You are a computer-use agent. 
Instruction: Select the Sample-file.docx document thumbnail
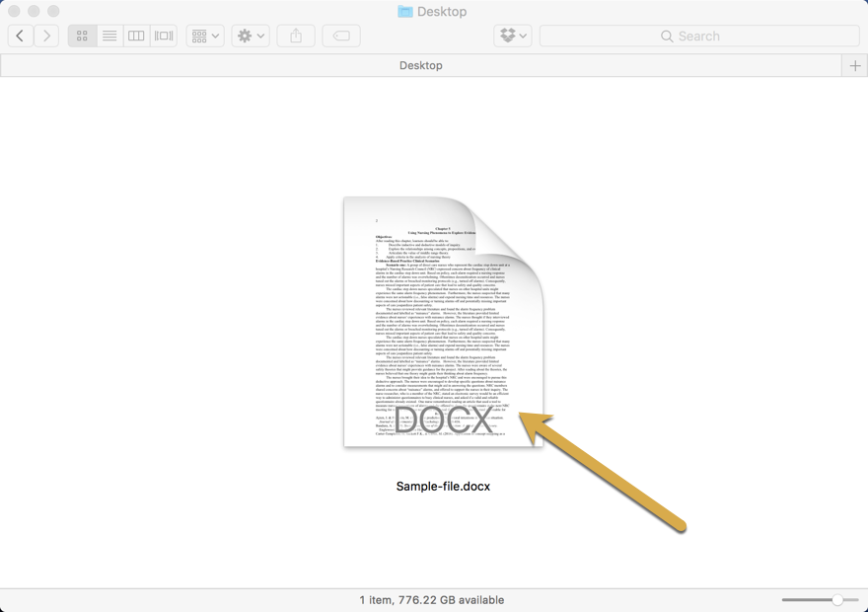[443, 322]
